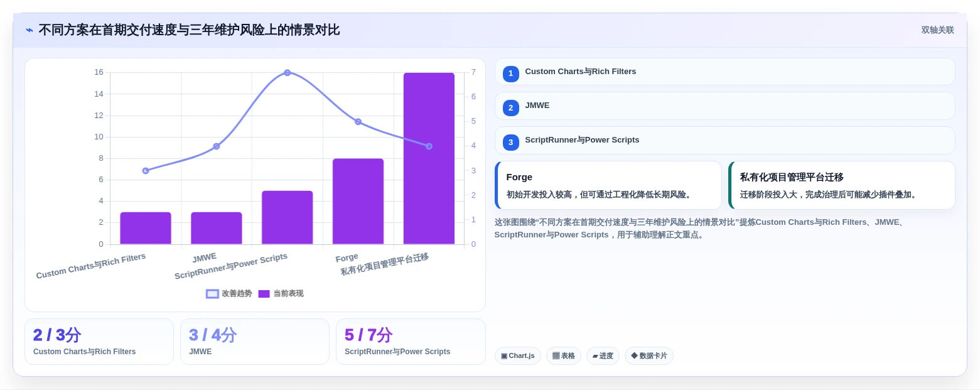Click the 当前表现 purple legend swatch
This screenshot has width=980, height=390.
point(264,293)
